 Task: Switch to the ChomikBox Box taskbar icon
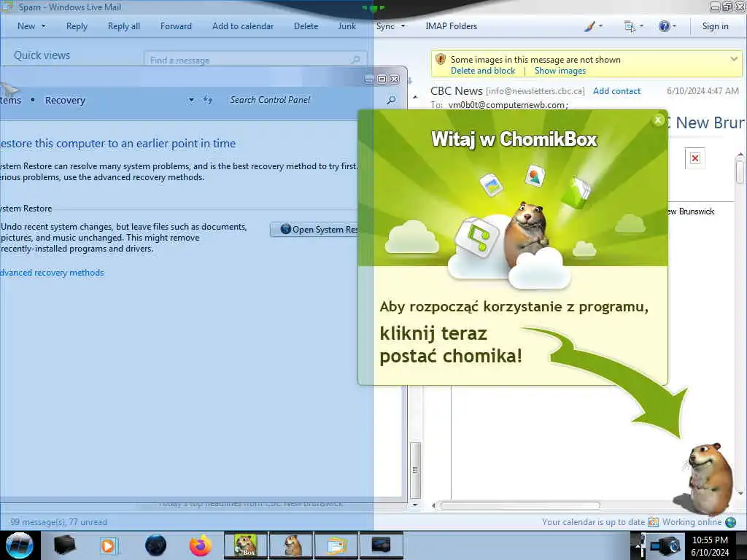pos(246,545)
